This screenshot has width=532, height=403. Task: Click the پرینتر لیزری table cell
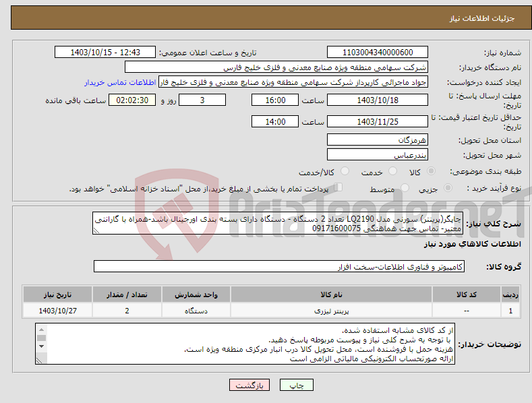tap(331, 311)
